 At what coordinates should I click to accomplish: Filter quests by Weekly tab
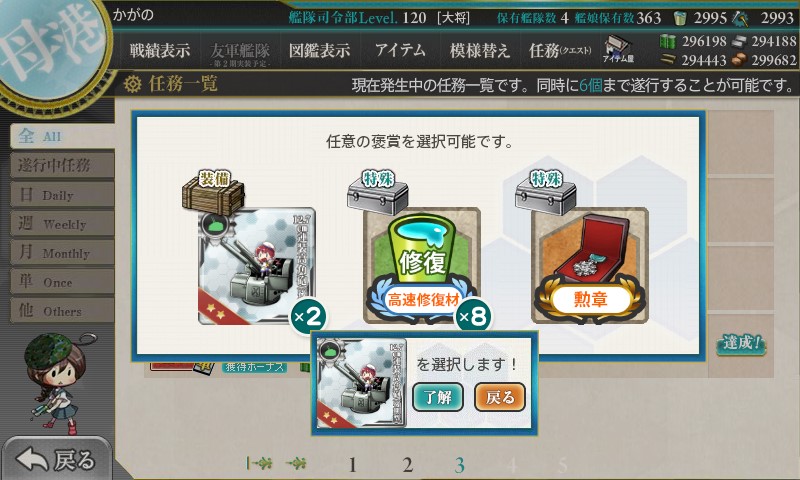tap(62, 223)
